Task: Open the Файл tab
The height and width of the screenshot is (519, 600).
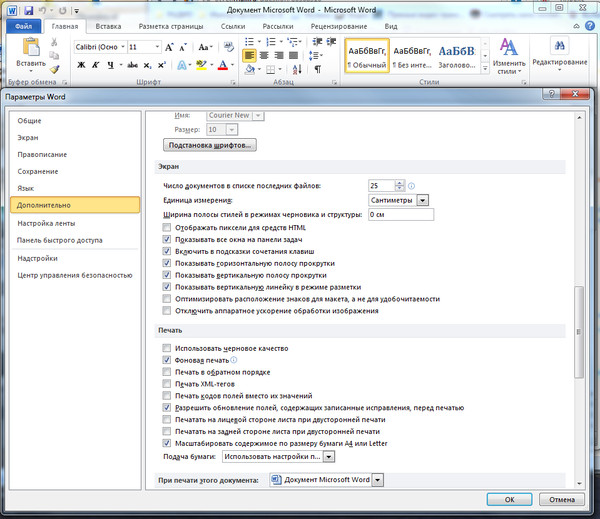Action: click(x=24, y=26)
